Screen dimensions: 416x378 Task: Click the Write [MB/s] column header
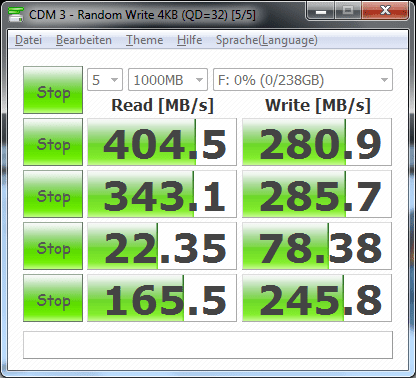point(318,105)
